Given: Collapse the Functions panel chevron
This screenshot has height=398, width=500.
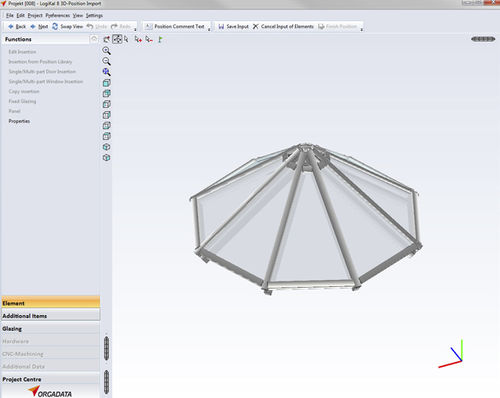Looking at the screenshot, I should pyautogui.click(x=94, y=39).
